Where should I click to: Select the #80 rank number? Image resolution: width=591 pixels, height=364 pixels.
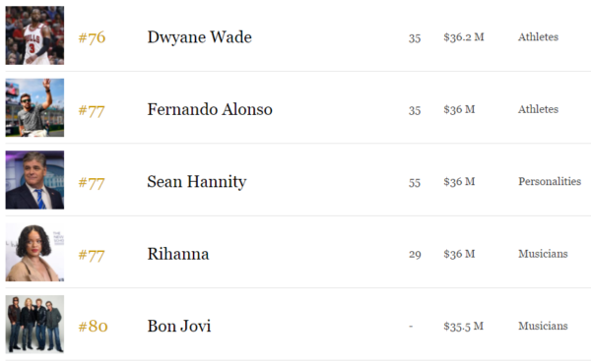pyautogui.click(x=93, y=327)
